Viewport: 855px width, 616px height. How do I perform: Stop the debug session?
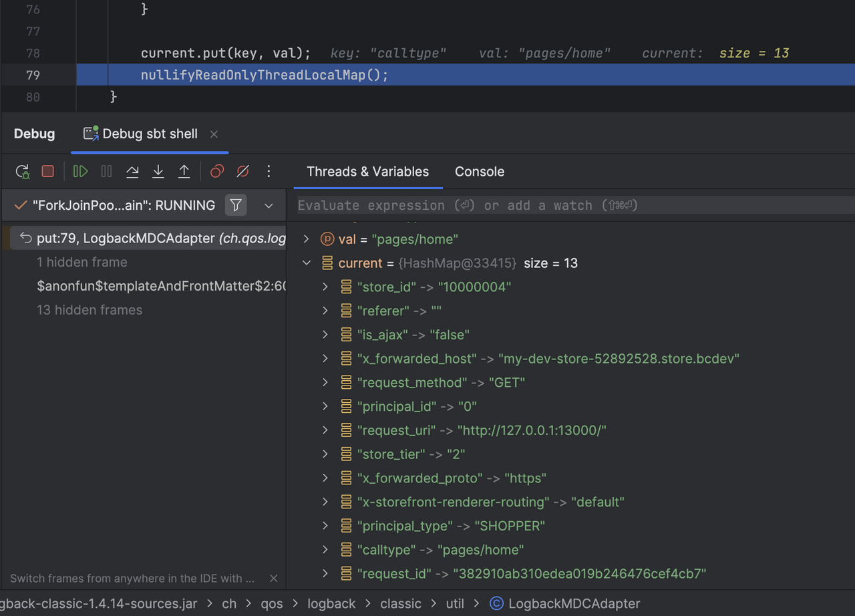(x=47, y=172)
